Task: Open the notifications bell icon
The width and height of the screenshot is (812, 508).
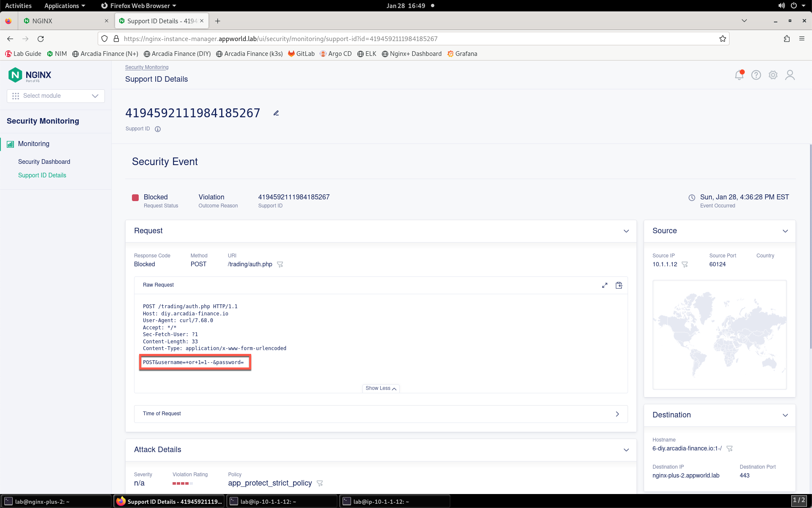Action: 739,75
